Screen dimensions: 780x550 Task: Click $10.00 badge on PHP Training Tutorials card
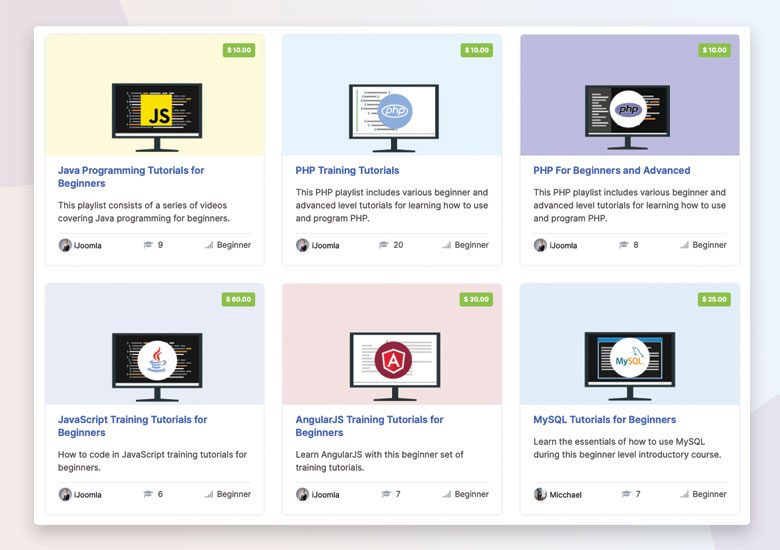(477, 50)
